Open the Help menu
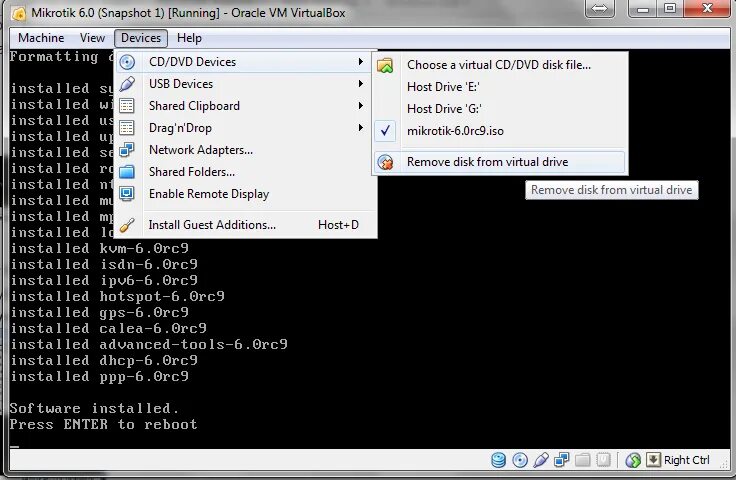 tap(189, 38)
